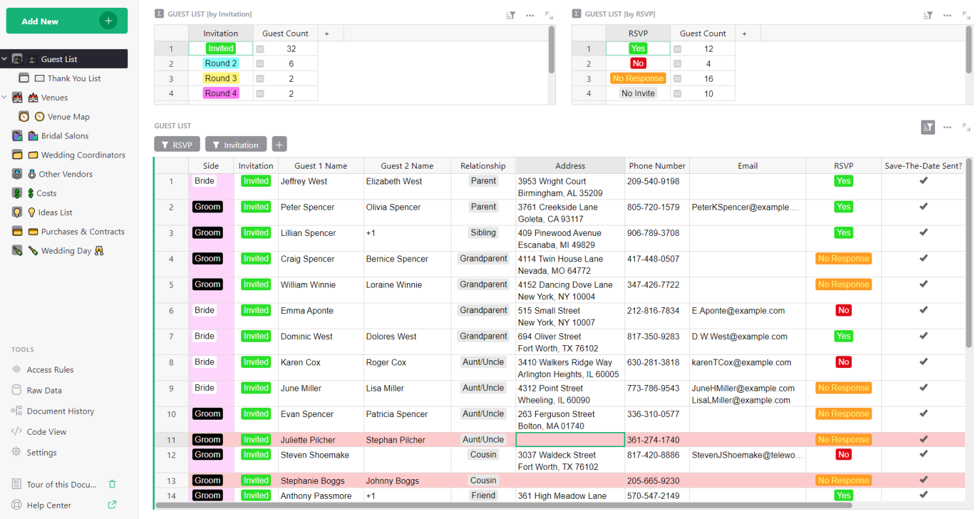This screenshot has height=519, width=980.
Task: Click the Guest List table horizontal scrollbar
Action: (505, 505)
